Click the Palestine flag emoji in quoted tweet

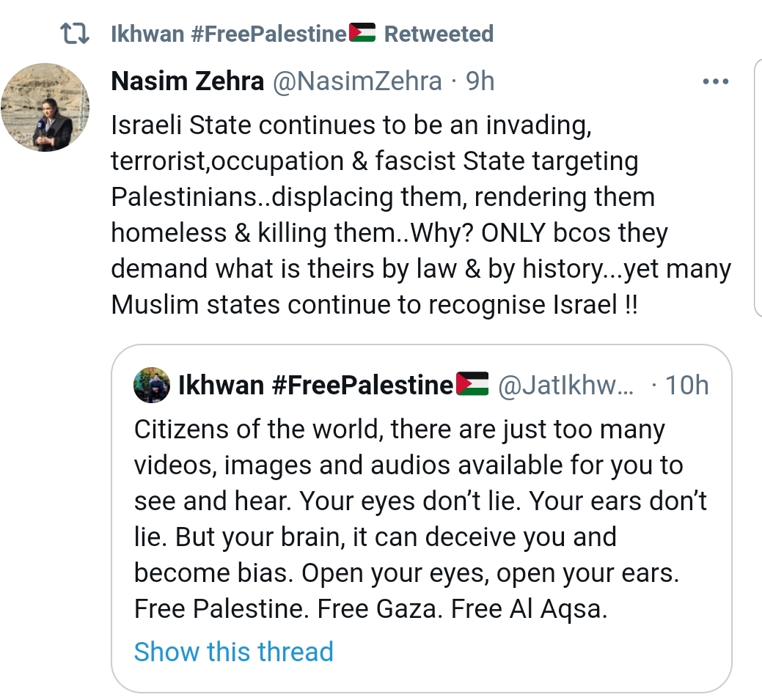click(472, 385)
